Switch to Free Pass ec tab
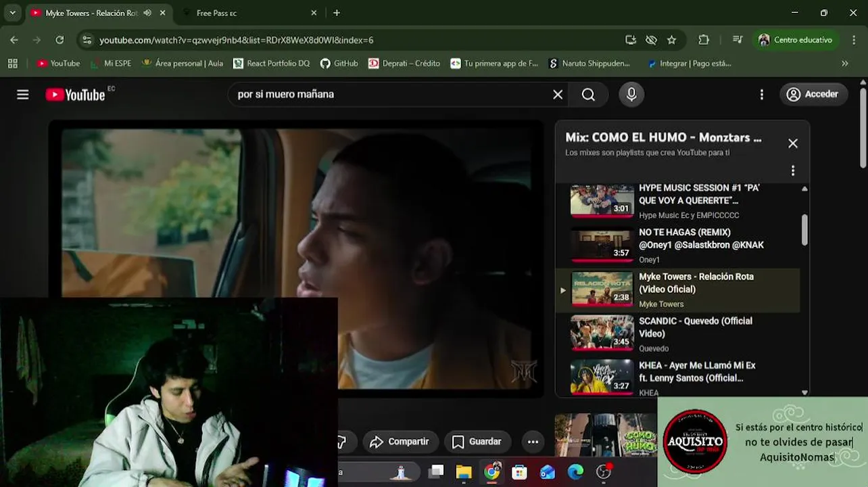 point(250,13)
